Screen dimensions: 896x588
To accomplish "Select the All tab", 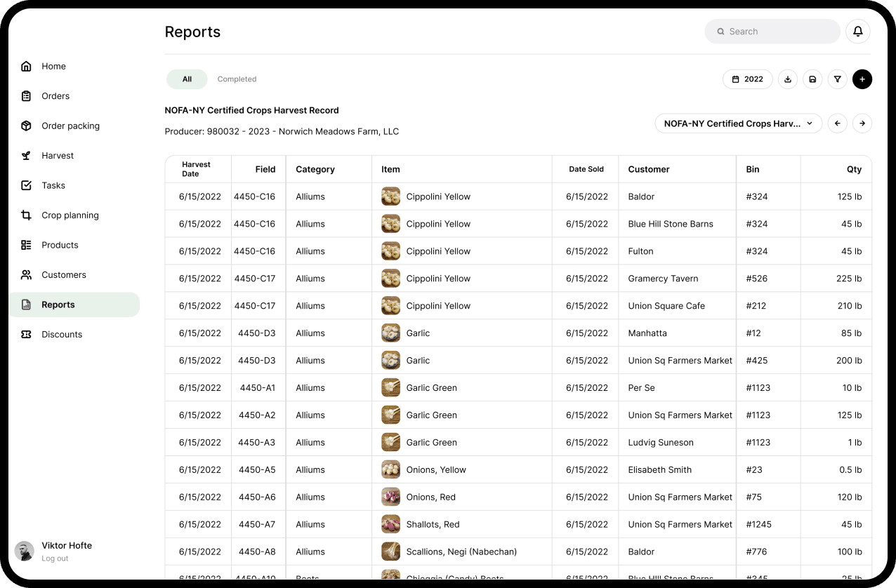I will point(187,79).
